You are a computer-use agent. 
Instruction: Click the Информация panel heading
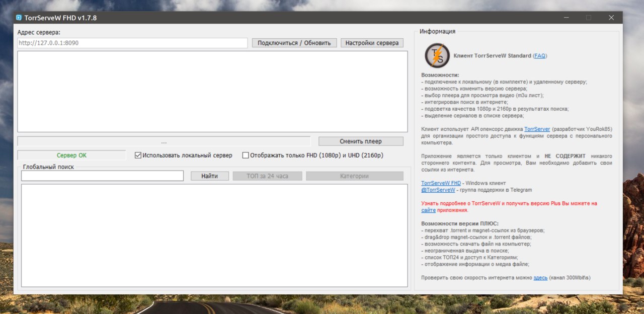click(438, 31)
